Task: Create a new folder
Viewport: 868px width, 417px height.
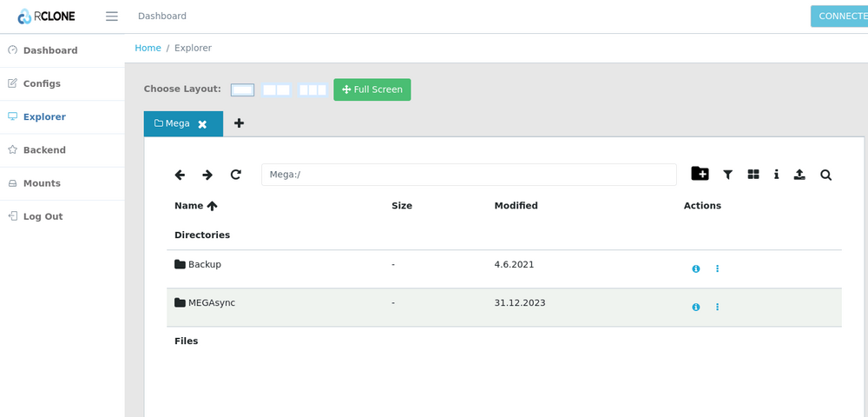Action: (x=700, y=174)
